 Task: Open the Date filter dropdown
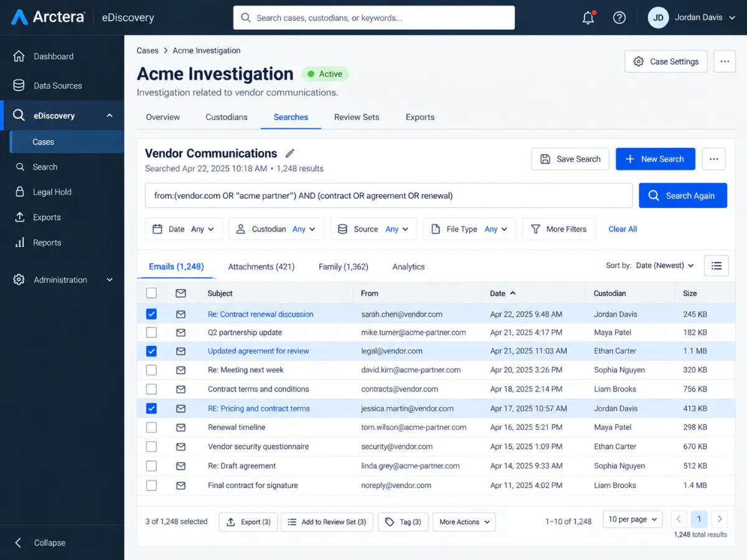pos(184,229)
